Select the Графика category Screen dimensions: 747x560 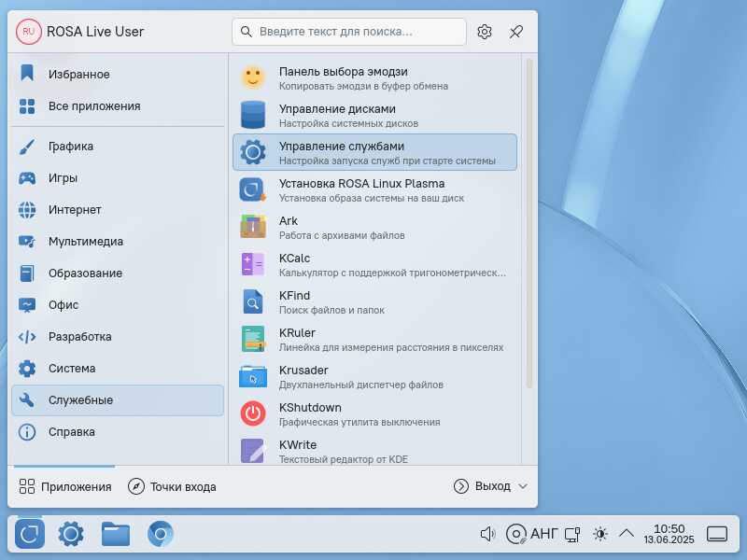[x=118, y=147]
